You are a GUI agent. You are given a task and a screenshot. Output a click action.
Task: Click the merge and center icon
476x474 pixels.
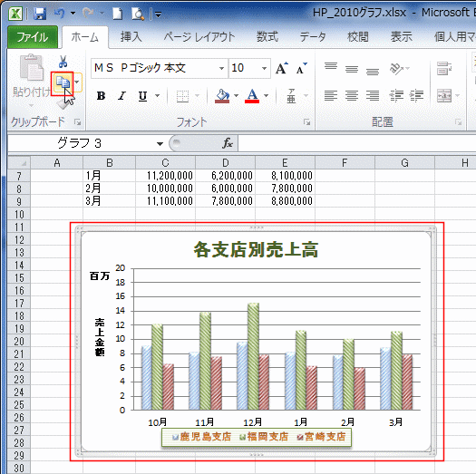(444, 96)
